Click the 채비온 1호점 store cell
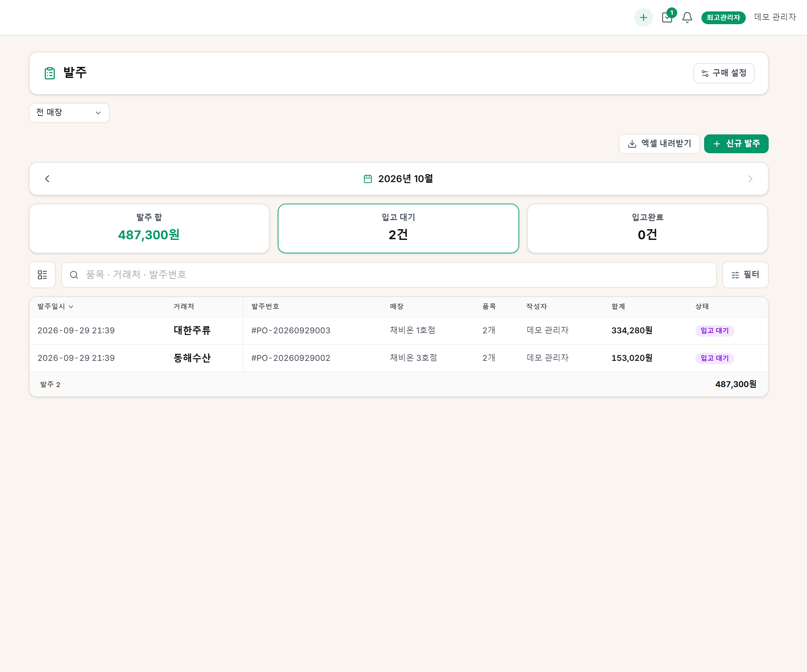This screenshot has height=672, width=807. pyautogui.click(x=412, y=330)
